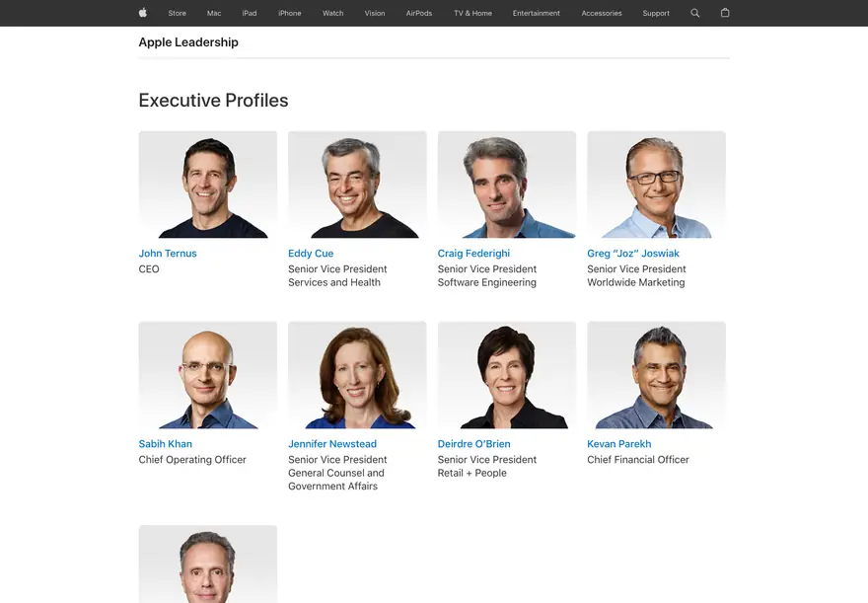868x603 pixels.
Task: Click the "Services and Health" text
Action: coord(334,282)
